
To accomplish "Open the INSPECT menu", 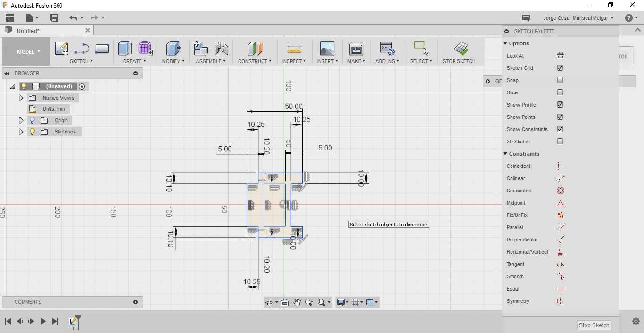I will coord(294,61).
